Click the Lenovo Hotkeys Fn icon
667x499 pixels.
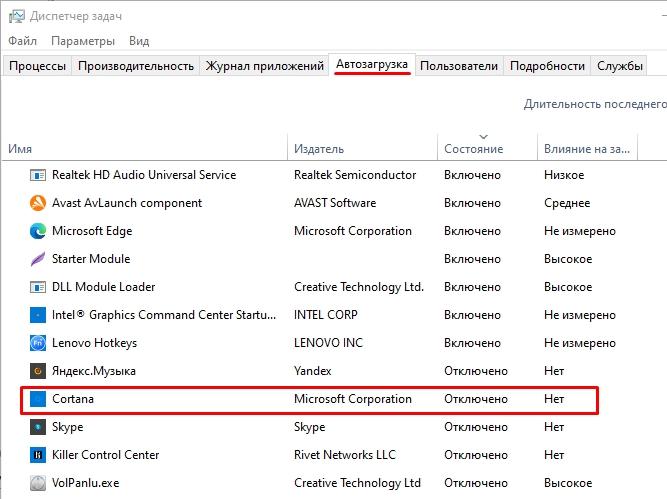[x=38, y=343]
